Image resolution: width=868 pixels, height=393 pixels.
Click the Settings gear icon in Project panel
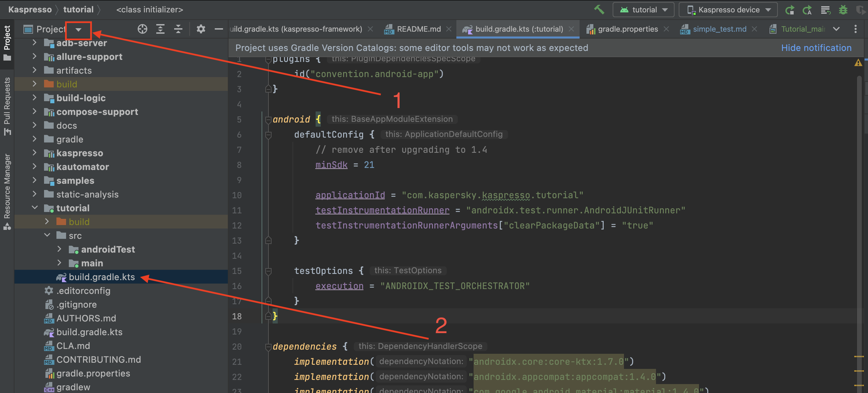coord(200,29)
